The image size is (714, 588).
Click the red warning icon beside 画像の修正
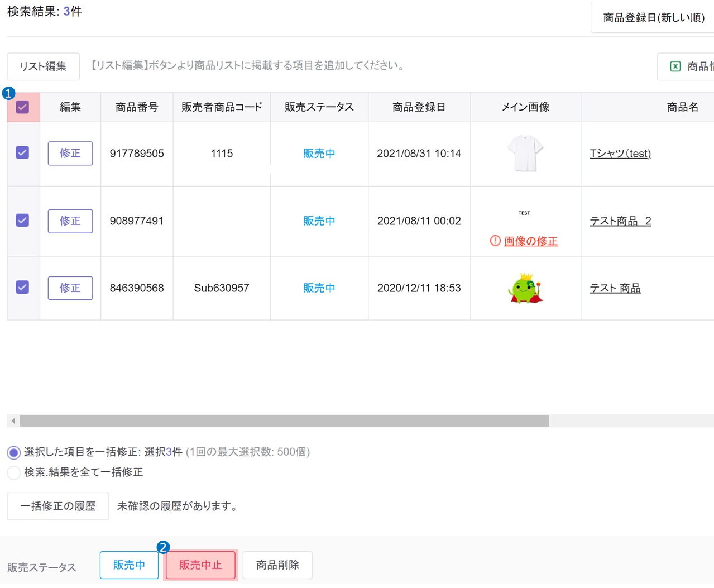(x=495, y=241)
